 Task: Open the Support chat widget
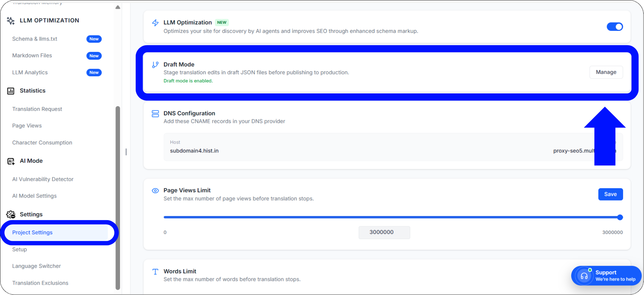click(x=607, y=276)
